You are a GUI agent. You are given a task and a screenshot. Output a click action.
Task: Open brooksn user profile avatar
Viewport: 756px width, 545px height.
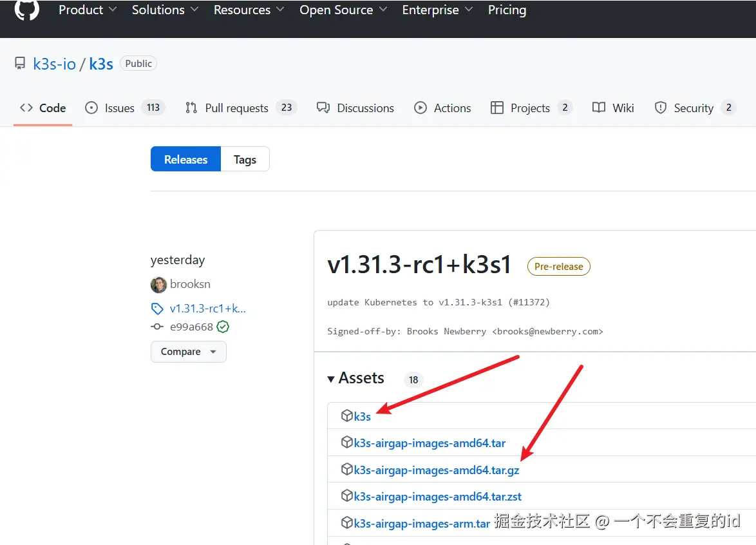pos(158,285)
